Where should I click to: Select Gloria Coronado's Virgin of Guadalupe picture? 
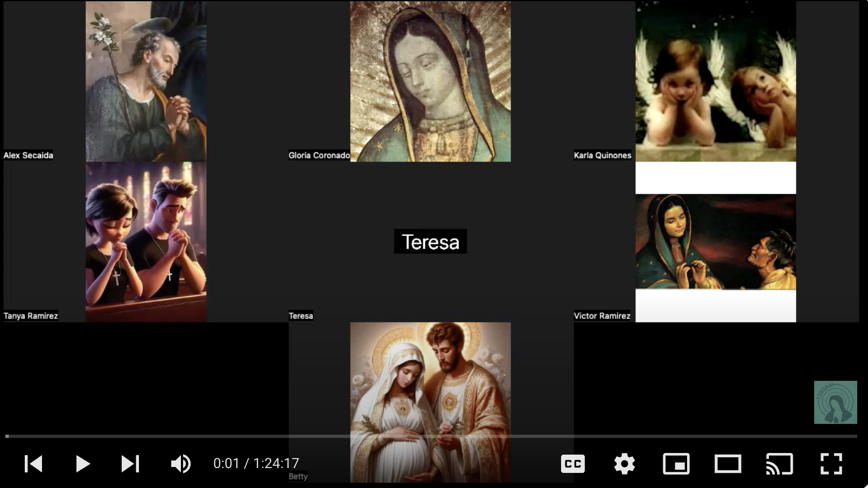pyautogui.click(x=431, y=81)
